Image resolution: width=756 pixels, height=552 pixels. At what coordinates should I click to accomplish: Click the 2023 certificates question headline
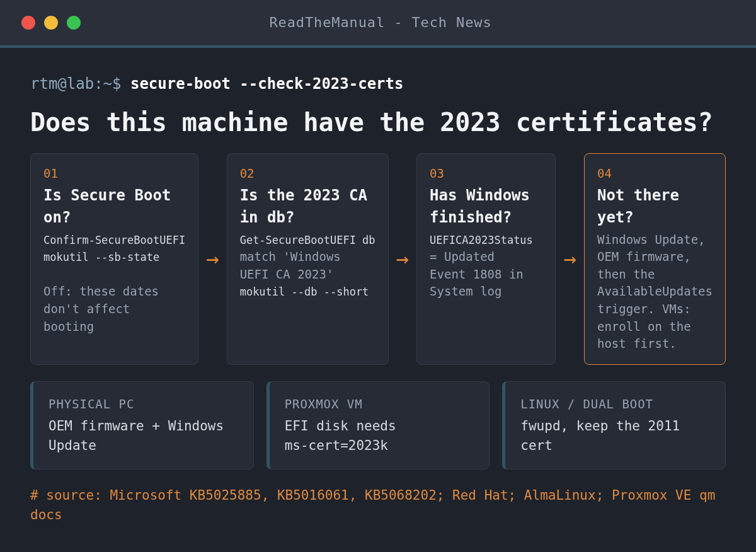coord(371,122)
